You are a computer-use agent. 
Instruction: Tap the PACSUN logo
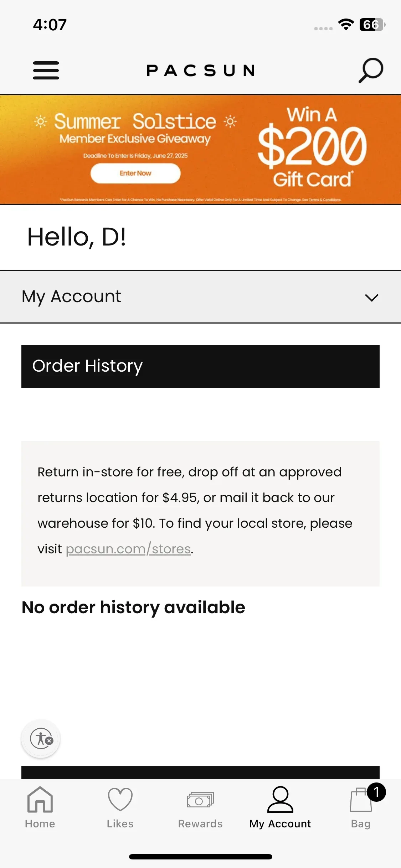(x=201, y=70)
